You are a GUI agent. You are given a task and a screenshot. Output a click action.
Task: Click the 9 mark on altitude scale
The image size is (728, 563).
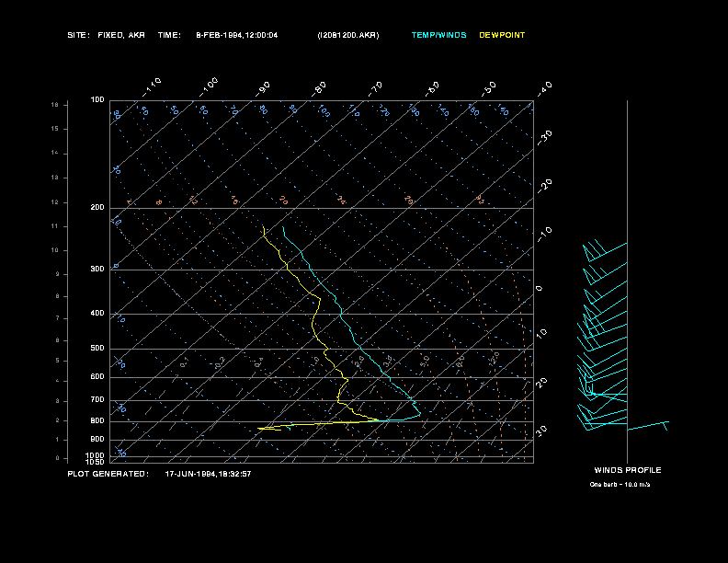coord(58,274)
